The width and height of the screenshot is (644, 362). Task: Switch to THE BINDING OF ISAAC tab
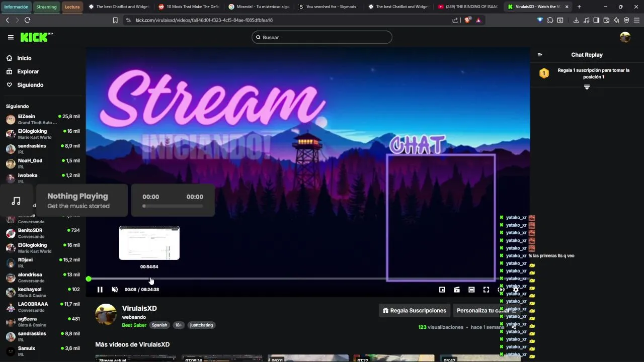point(468,7)
